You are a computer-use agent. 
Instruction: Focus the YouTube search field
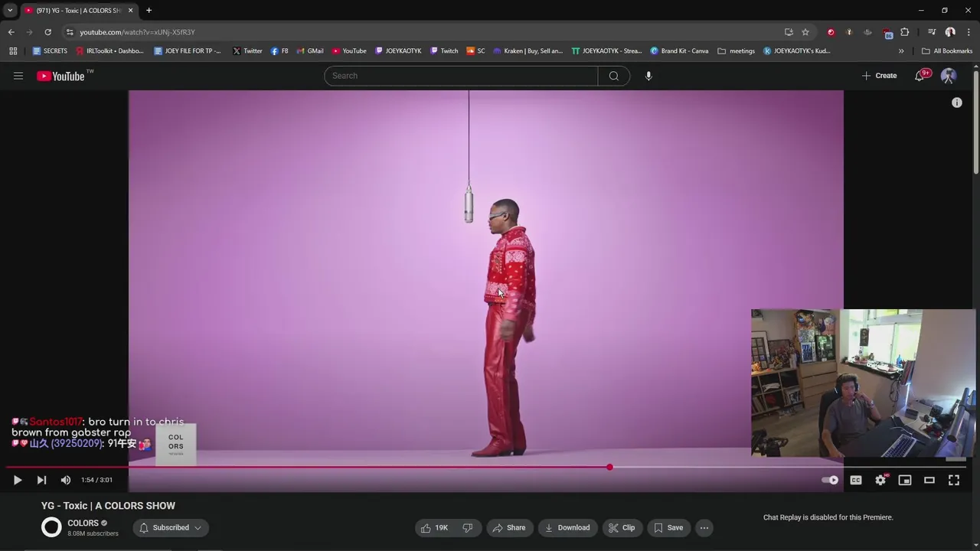coord(461,76)
